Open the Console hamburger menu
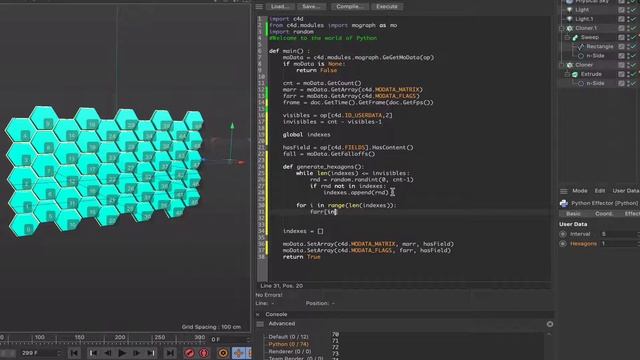The width and height of the screenshot is (640, 360). pyautogui.click(x=260, y=324)
